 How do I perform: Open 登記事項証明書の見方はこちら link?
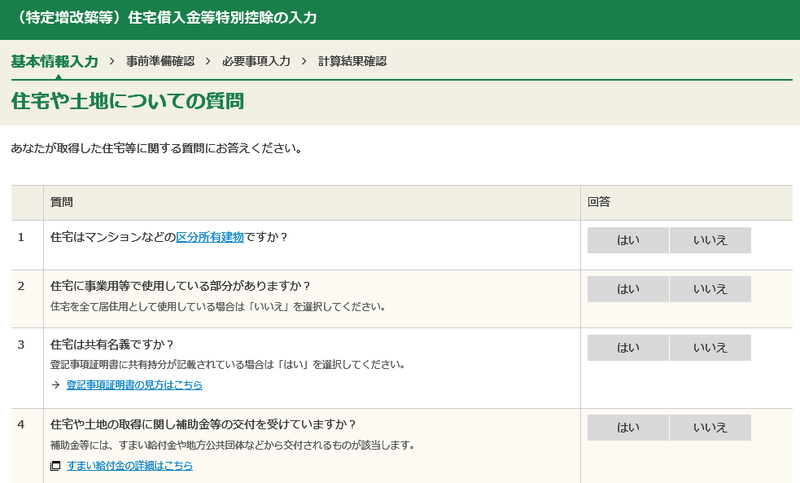tap(135, 385)
